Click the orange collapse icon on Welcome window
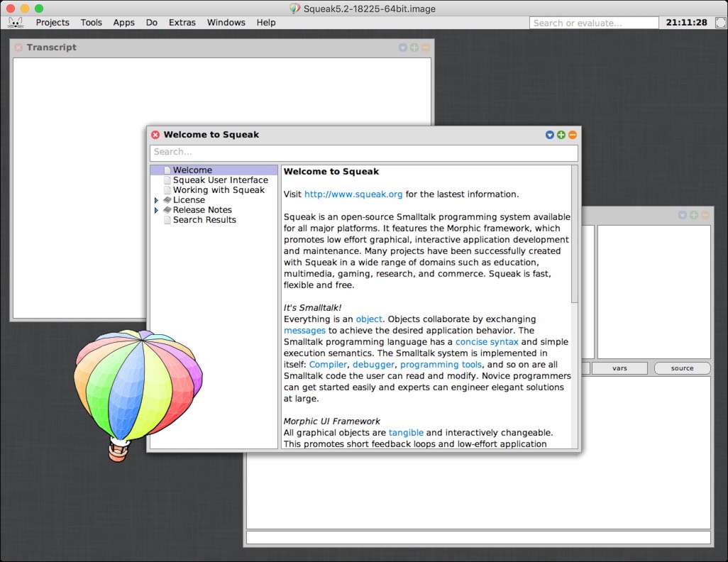The width and height of the screenshot is (728, 562). [x=572, y=135]
